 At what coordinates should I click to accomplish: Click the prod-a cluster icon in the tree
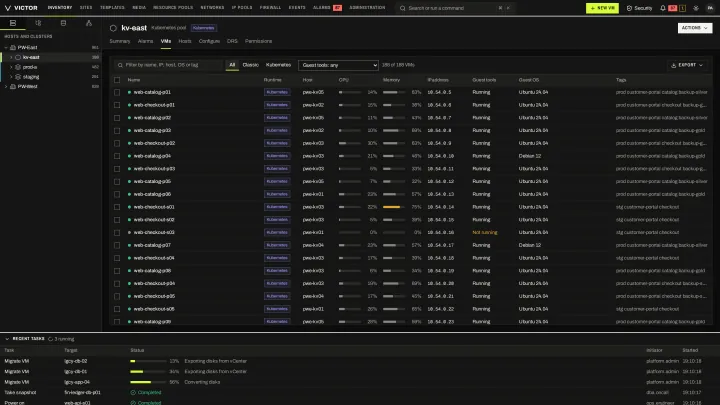coord(18,67)
